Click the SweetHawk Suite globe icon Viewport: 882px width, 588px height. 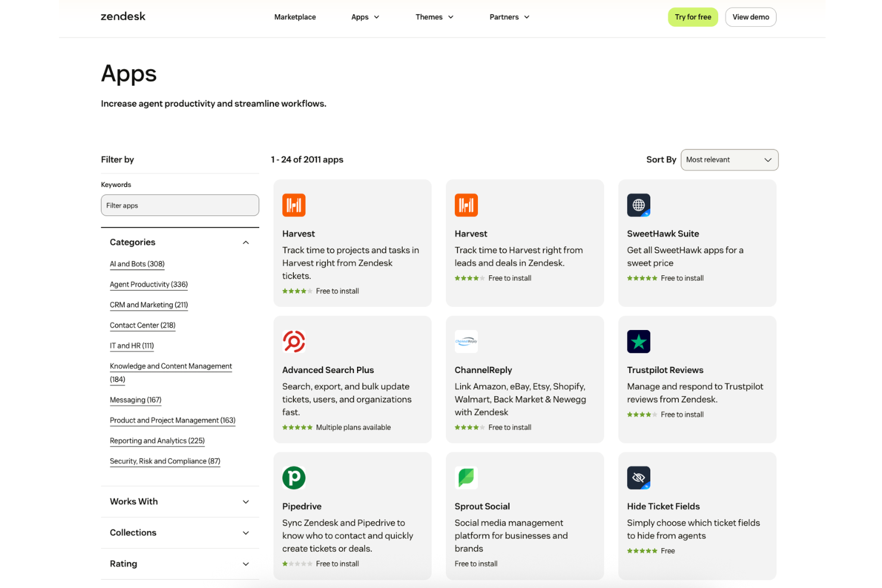[639, 205]
